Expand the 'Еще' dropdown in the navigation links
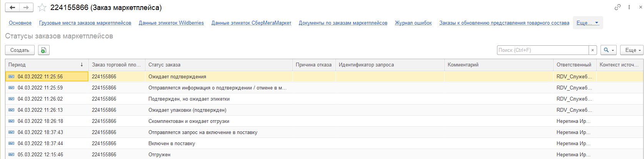The width and height of the screenshot is (644, 159). tap(587, 23)
